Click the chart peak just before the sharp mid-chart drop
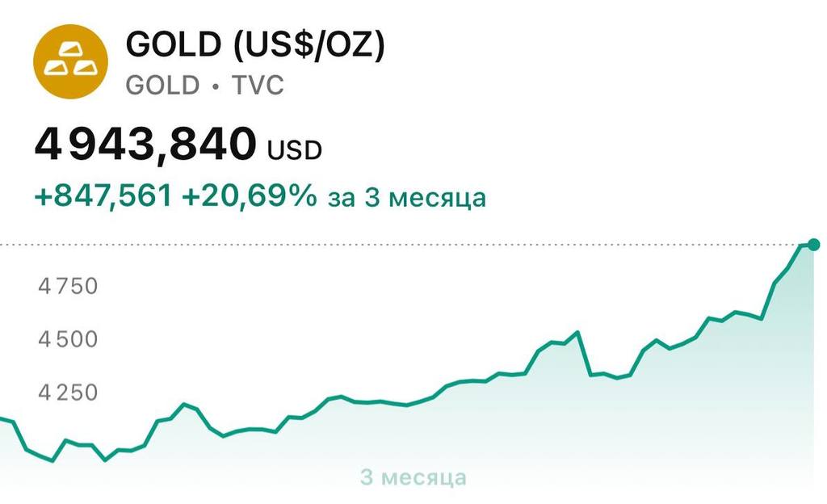 [577, 332]
